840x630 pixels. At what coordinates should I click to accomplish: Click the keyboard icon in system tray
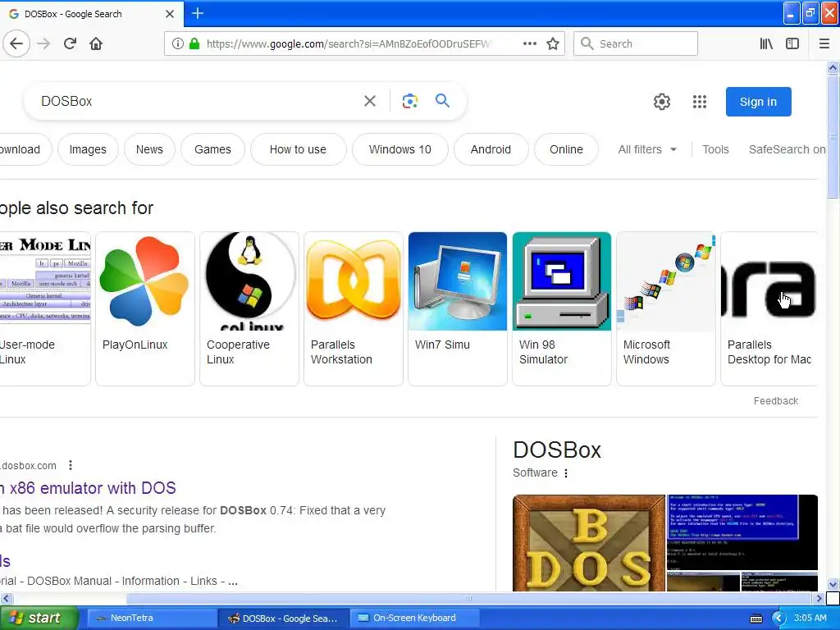756,619
